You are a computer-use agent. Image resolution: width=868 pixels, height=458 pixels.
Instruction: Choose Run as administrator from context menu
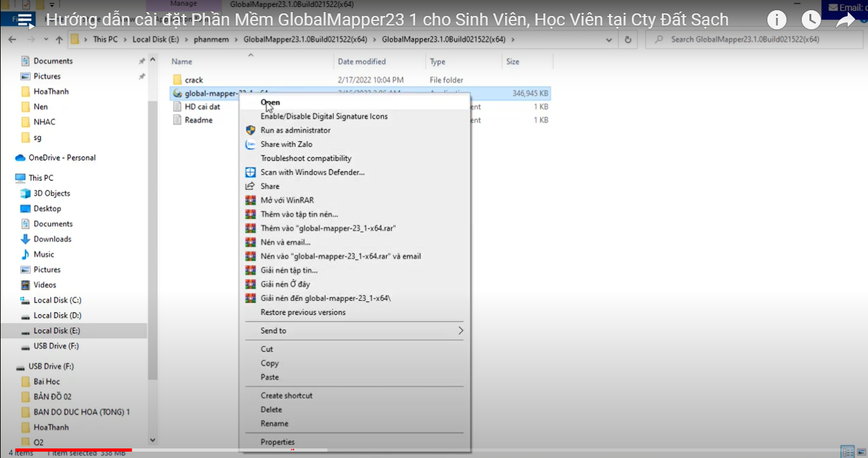click(295, 131)
